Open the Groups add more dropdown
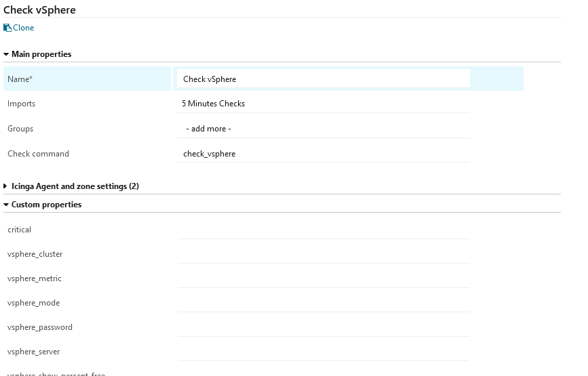Screen dimensions: 588x376 (x=324, y=129)
